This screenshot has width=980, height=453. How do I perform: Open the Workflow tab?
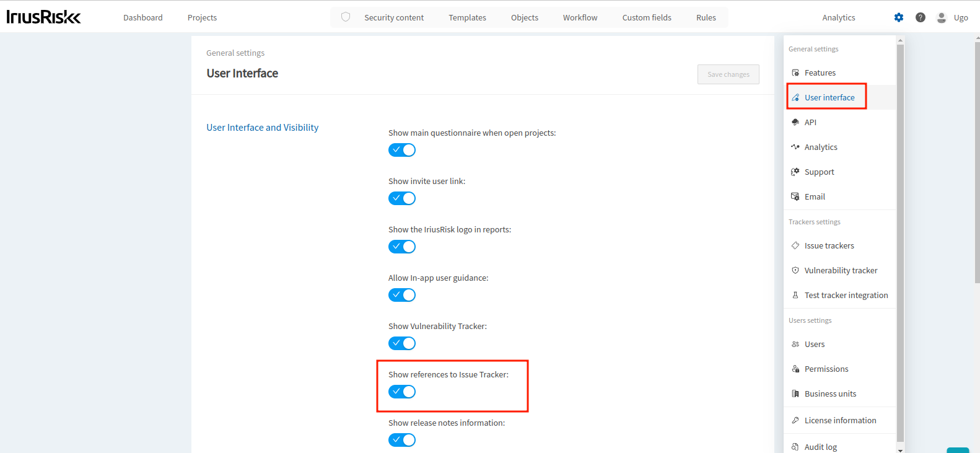coord(580,17)
